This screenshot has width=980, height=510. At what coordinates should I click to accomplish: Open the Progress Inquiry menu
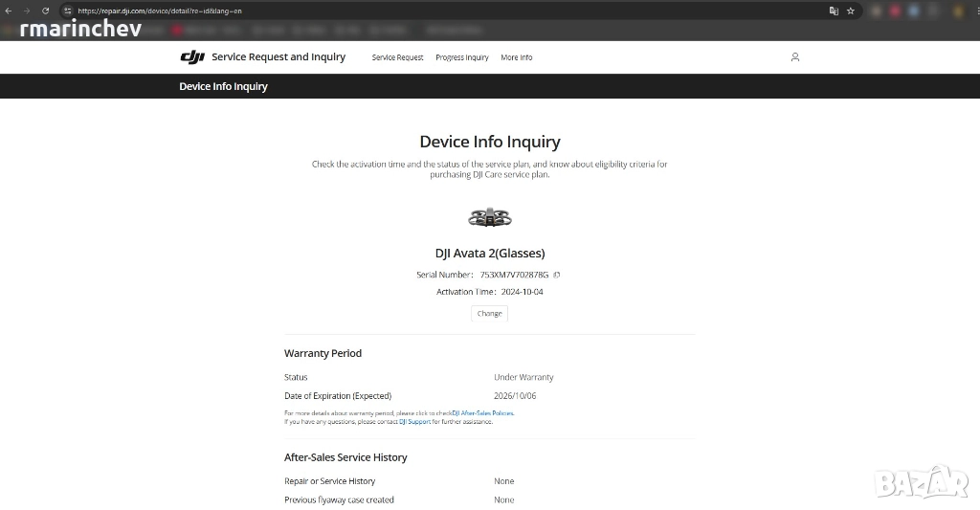click(462, 57)
